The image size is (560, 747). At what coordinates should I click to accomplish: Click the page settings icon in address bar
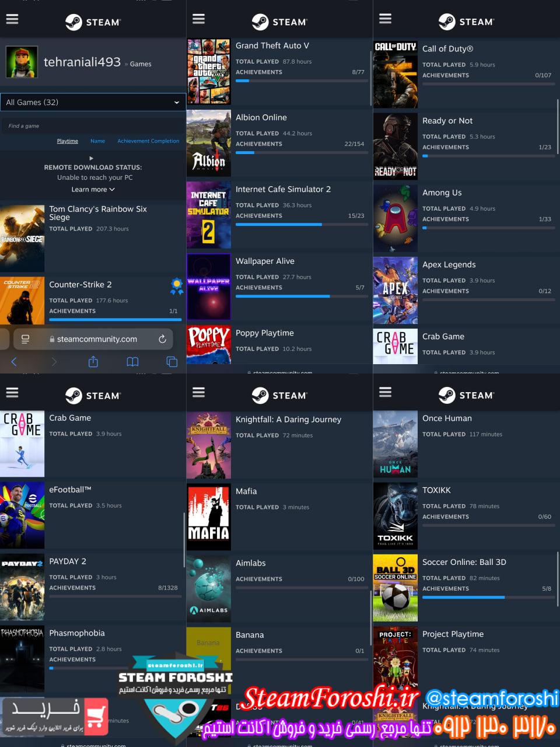(25, 339)
